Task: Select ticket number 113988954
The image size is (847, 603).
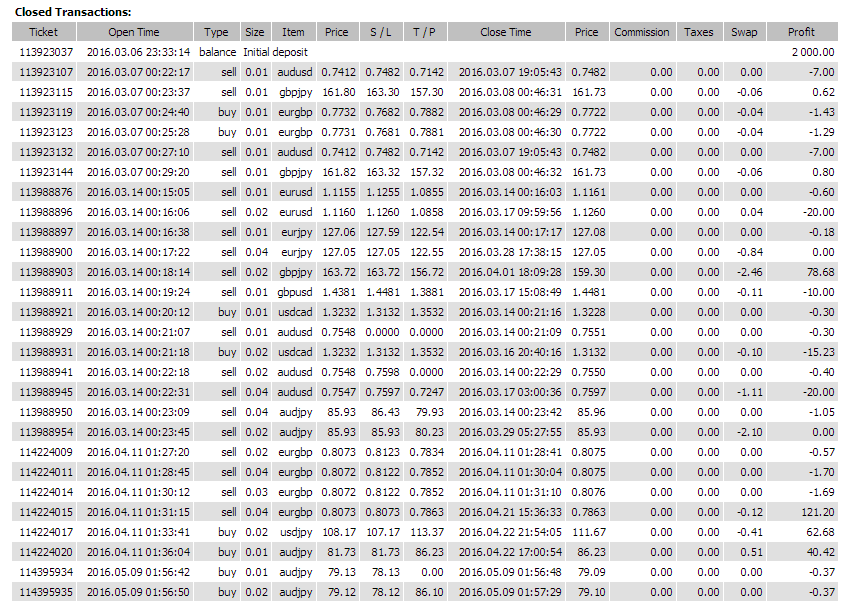Action: click(x=46, y=432)
